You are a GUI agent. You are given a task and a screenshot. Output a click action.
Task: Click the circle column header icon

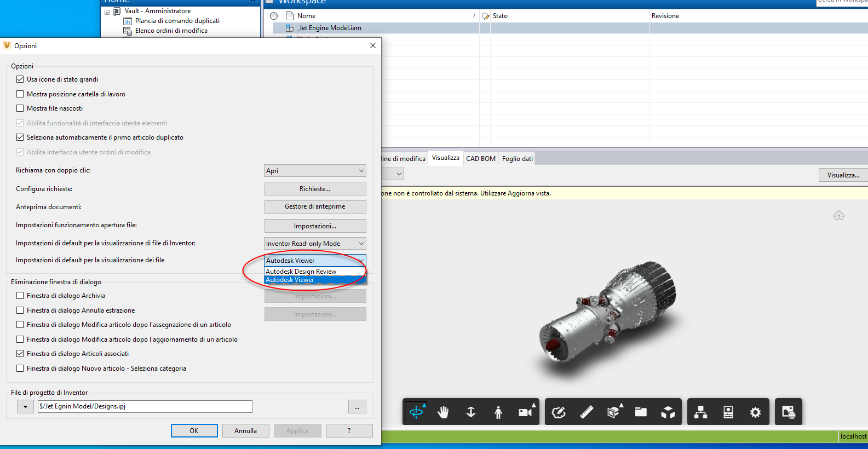pyautogui.click(x=274, y=16)
